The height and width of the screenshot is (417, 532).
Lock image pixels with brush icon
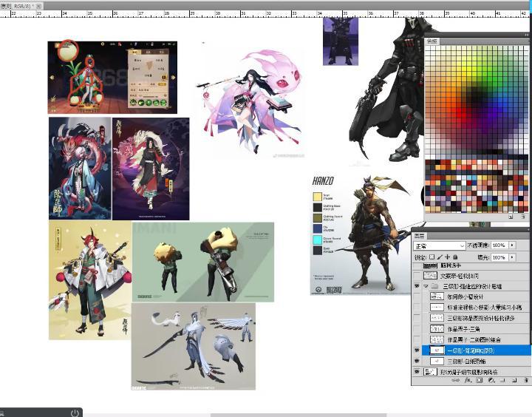pos(440,257)
